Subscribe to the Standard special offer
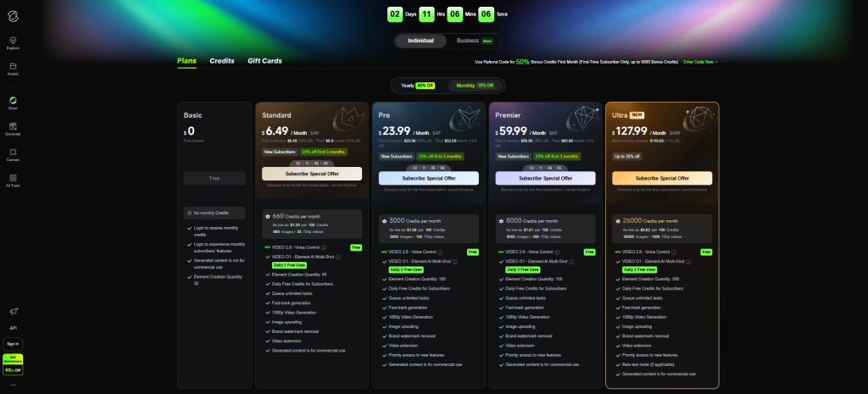 click(x=312, y=174)
